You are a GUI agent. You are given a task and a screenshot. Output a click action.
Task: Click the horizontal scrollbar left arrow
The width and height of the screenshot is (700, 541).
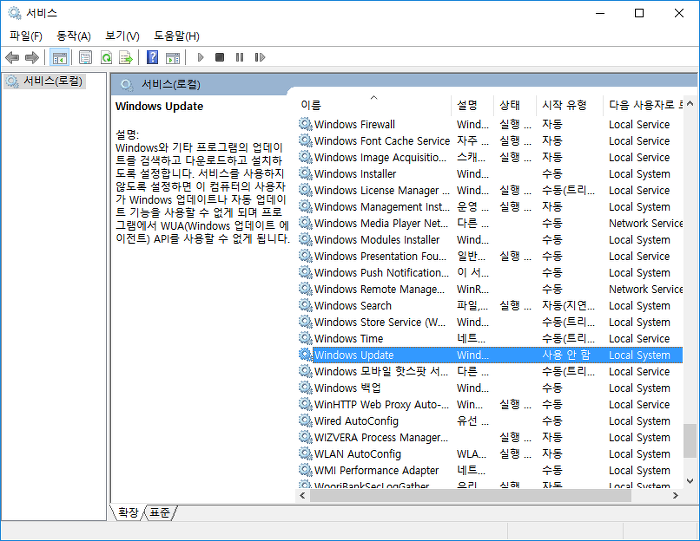(303, 495)
